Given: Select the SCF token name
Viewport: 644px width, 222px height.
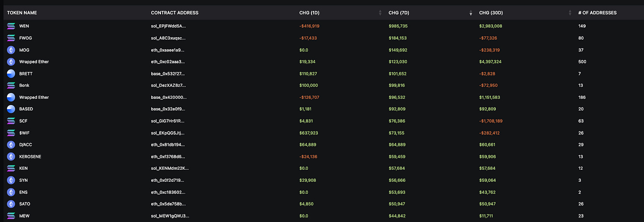Looking at the screenshot, I should tap(24, 121).
